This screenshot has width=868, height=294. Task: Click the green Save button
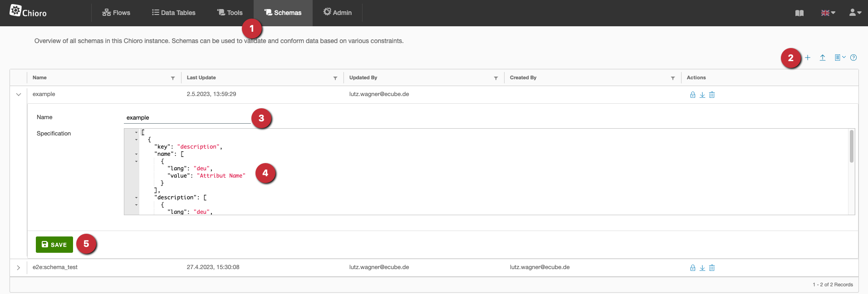54,245
